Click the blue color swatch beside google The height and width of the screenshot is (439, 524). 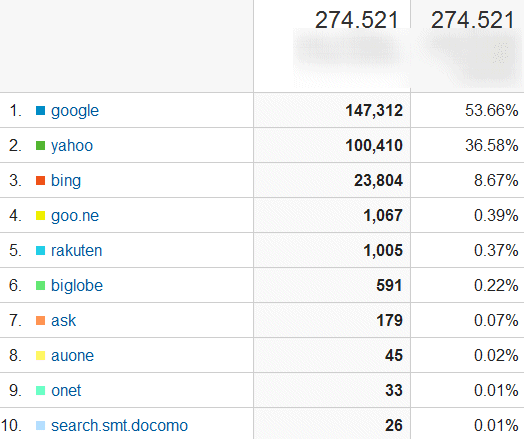coord(40,111)
